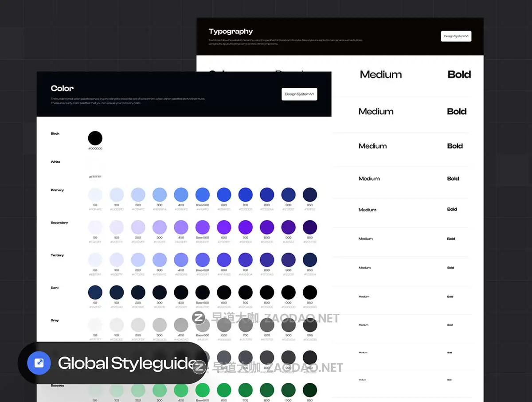Image resolution: width=532 pixels, height=402 pixels.
Task: Select the Success Base-500 green swatch
Action: [202, 389]
